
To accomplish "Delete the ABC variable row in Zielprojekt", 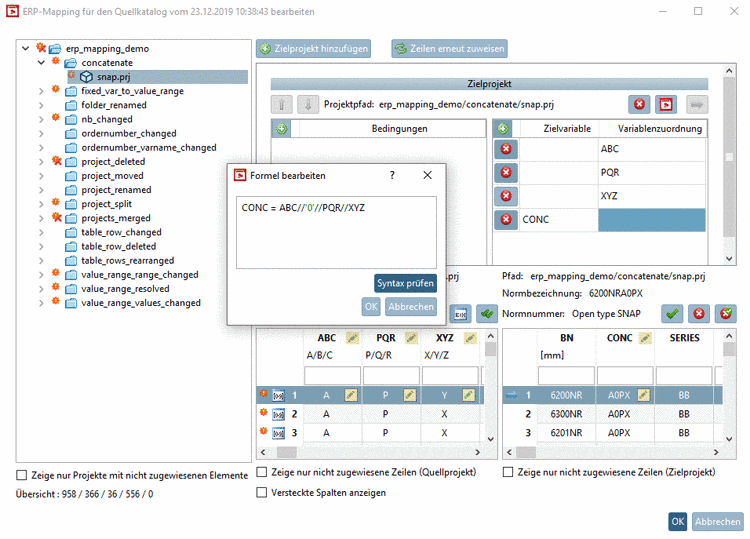I will (506, 149).
